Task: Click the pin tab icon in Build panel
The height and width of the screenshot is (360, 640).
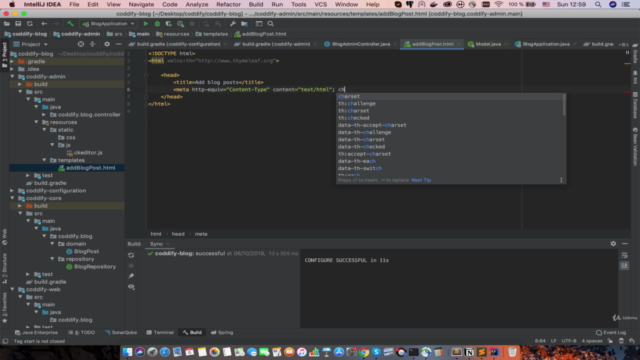Action: [x=131, y=276]
